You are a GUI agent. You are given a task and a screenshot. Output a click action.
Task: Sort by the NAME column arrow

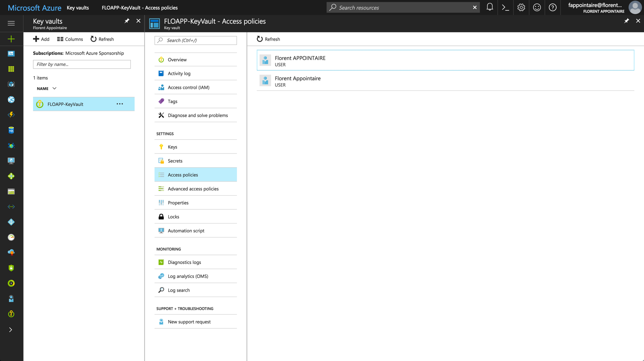(54, 88)
